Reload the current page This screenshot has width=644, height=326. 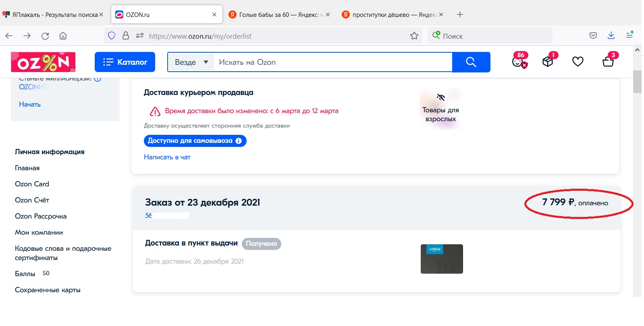[45, 36]
